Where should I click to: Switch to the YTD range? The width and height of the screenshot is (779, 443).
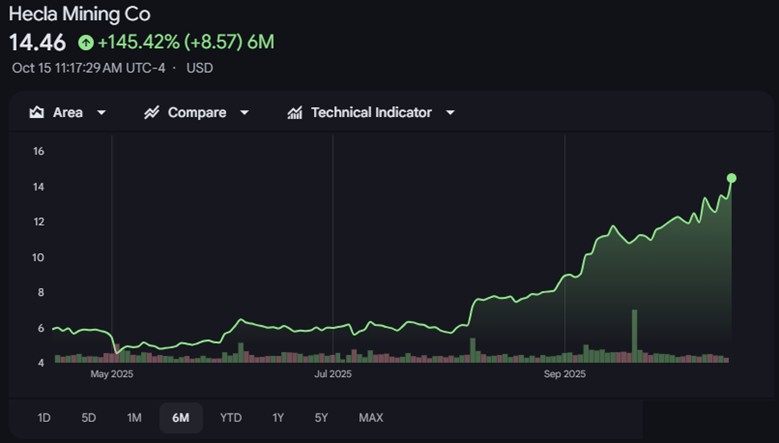point(231,417)
